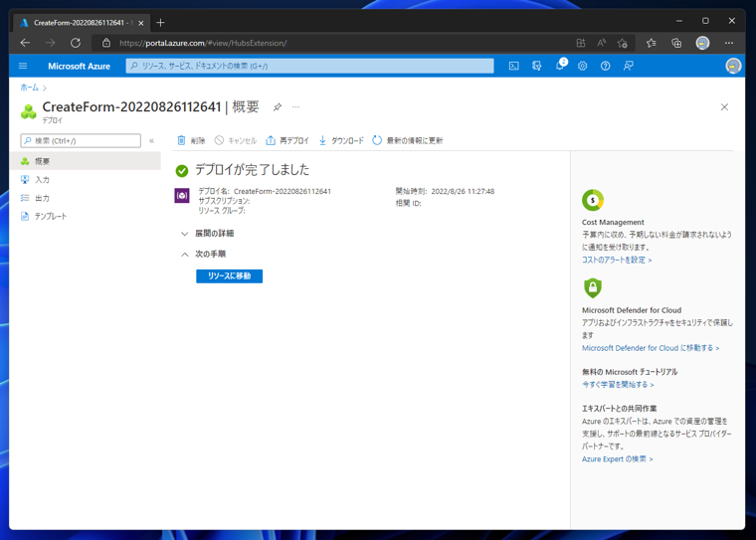Click the green deployment complete check icon

[x=182, y=170]
